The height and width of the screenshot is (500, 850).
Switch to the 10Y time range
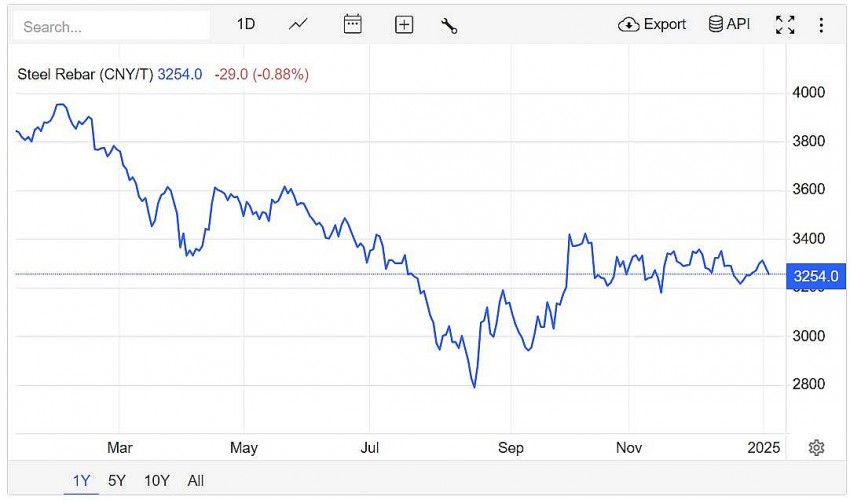[156, 481]
